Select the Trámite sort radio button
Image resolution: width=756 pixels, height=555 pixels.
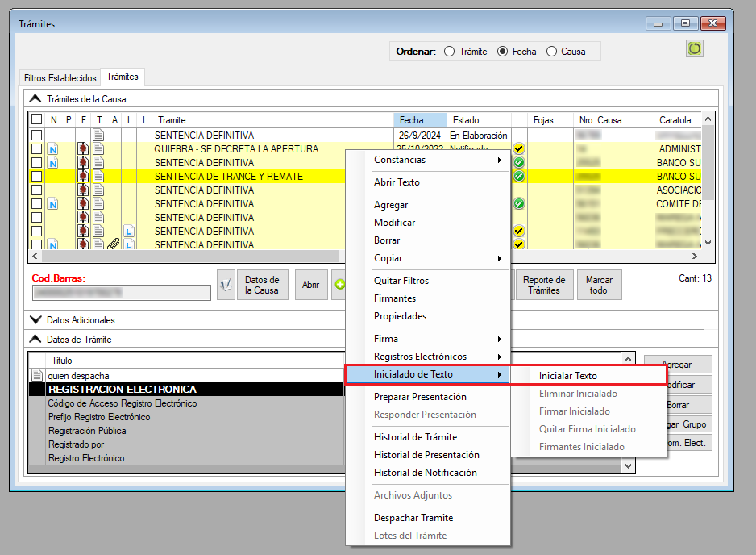[x=450, y=52]
